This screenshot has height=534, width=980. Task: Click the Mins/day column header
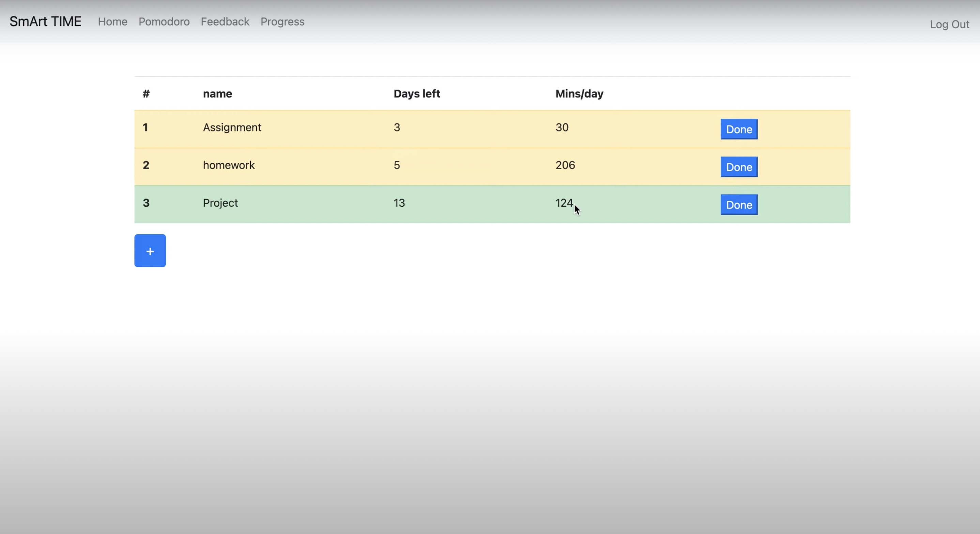coord(579,94)
